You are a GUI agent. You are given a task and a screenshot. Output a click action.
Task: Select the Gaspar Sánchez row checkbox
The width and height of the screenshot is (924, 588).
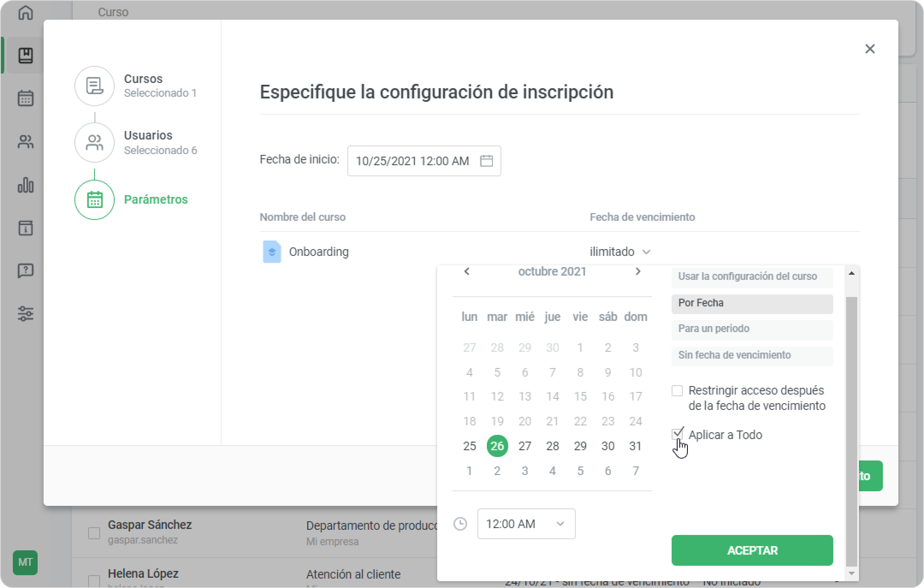coord(94,533)
